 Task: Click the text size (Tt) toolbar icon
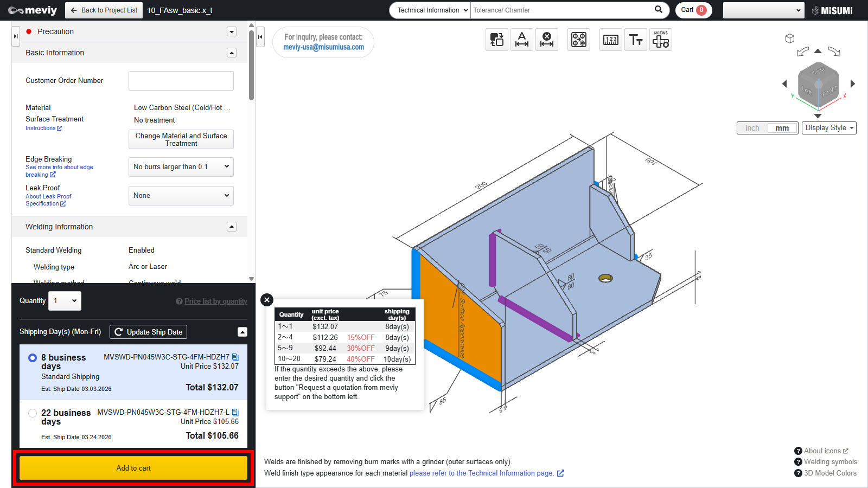click(635, 40)
